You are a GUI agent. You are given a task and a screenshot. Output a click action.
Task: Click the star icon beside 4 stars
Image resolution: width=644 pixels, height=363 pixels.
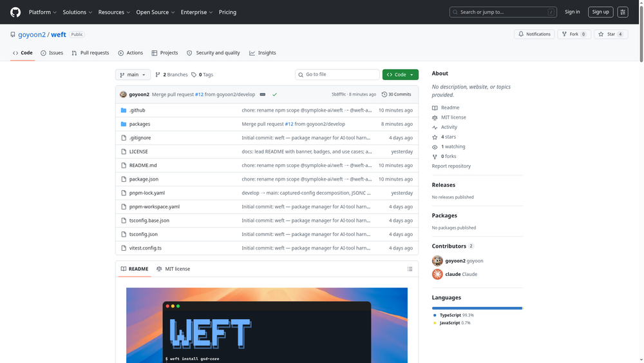[435, 137]
